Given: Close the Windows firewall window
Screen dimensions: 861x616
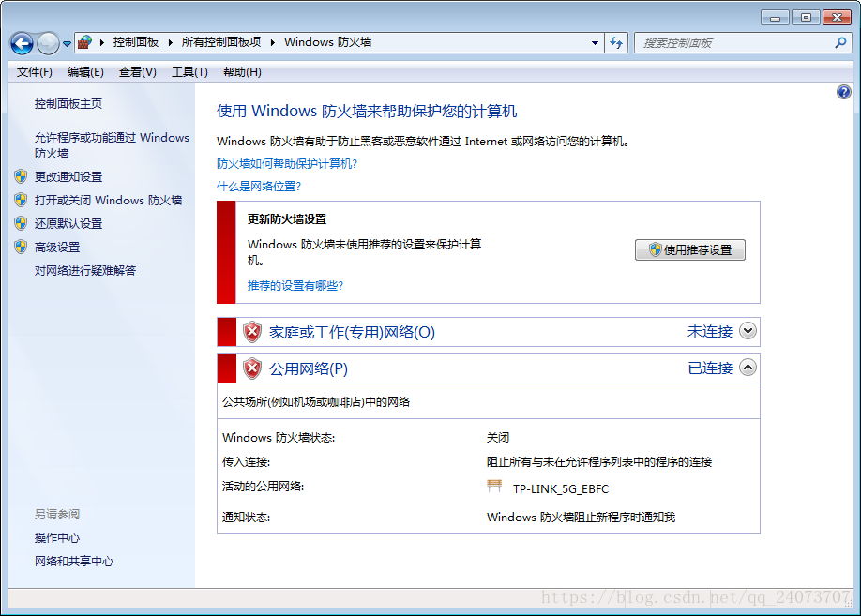Looking at the screenshot, I should (837, 18).
